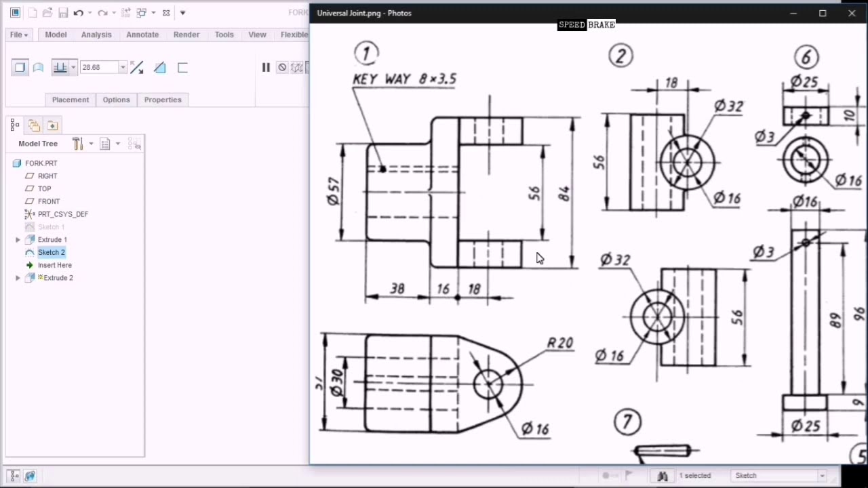Expand the Extrude 2 node
This screenshot has width=868, height=488.
pyautogui.click(x=18, y=278)
